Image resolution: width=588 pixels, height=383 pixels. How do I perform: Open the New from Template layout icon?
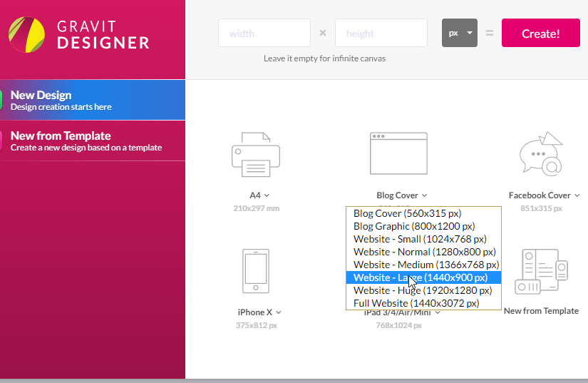[541, 272]
